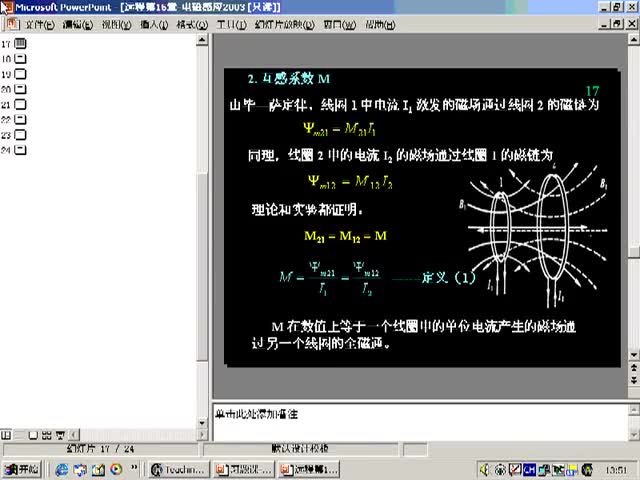Select slide 18 icon in outline
Viewport: 640px width, 480px height.
pyautogui.click(x=20, y=59)
